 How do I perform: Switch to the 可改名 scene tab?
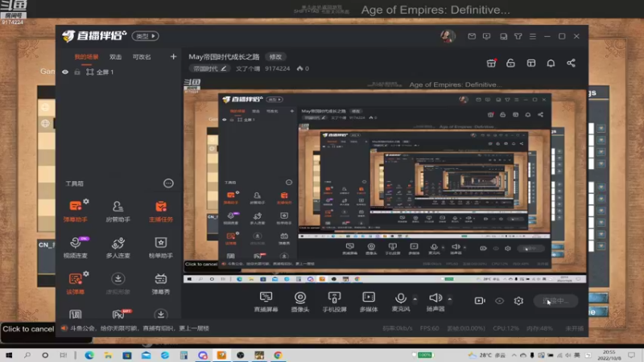142,57
